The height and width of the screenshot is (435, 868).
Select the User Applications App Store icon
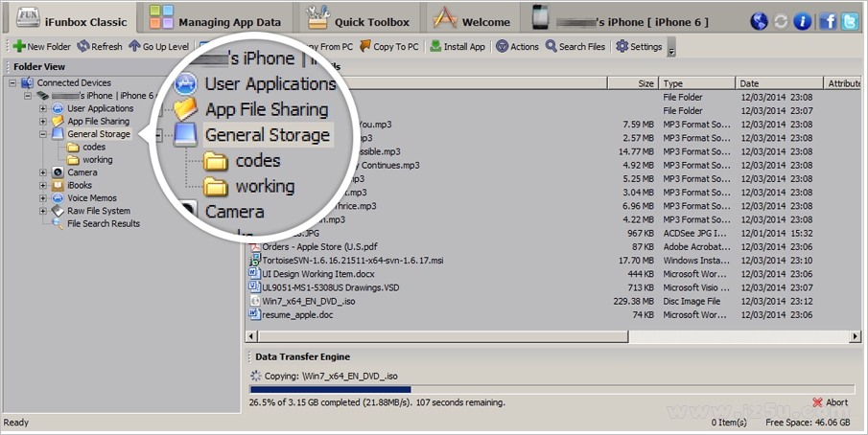point(58,108)
